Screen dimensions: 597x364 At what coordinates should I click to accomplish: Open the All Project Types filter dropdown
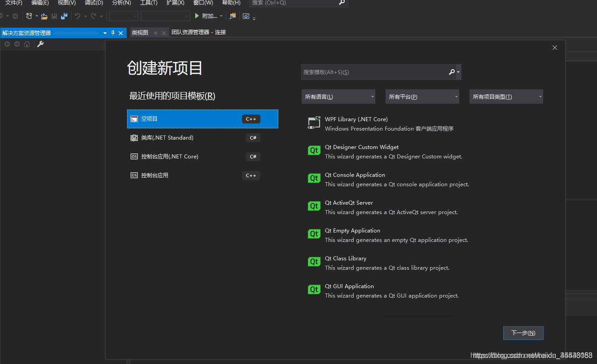pyautogui.click(x=506, y=96)
